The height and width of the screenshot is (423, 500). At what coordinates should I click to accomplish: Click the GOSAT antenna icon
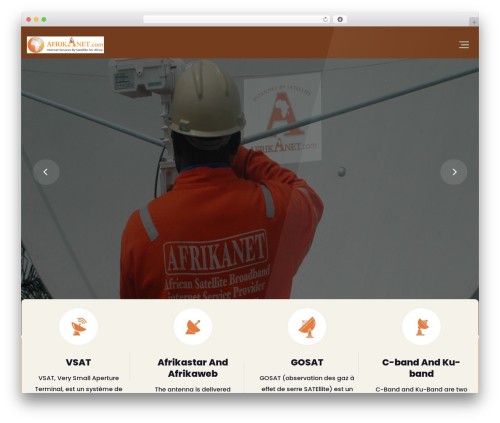tap(307, 327)
